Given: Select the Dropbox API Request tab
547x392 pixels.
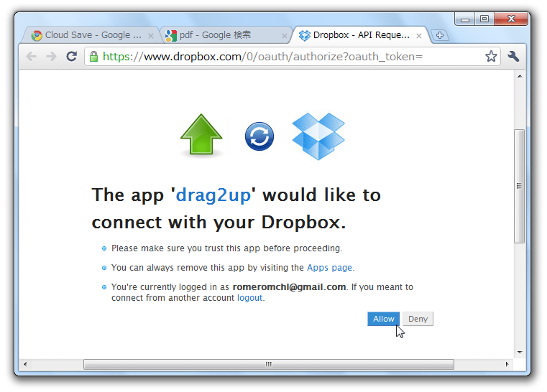Looking at the screenshot, I should [x=359, y=35].
